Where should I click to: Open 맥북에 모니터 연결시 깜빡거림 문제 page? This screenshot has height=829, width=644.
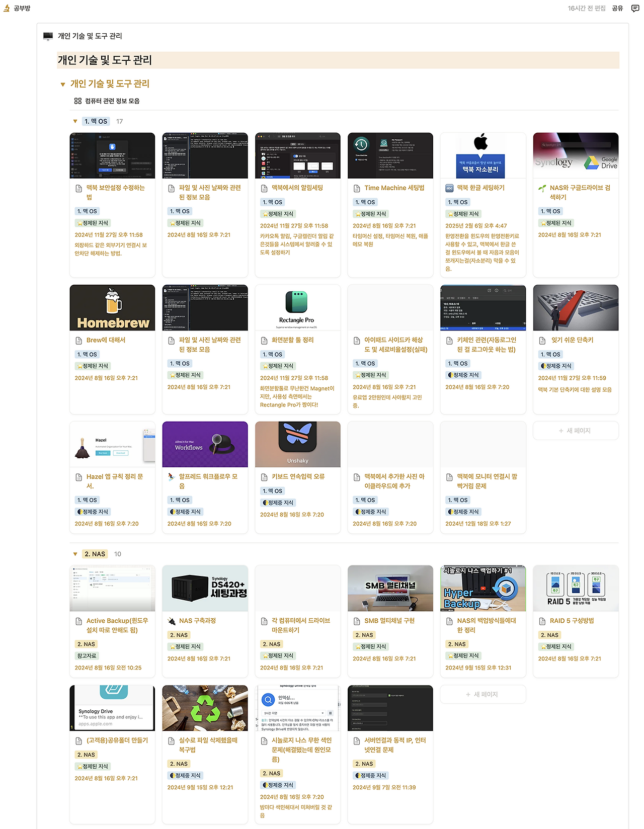pos(487,481)
